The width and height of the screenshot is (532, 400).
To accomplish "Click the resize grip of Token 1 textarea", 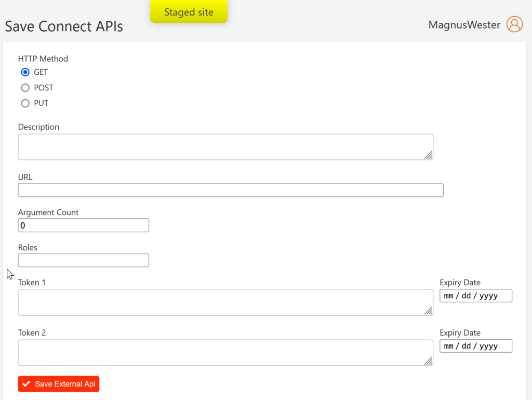I will tap(430, 311).
